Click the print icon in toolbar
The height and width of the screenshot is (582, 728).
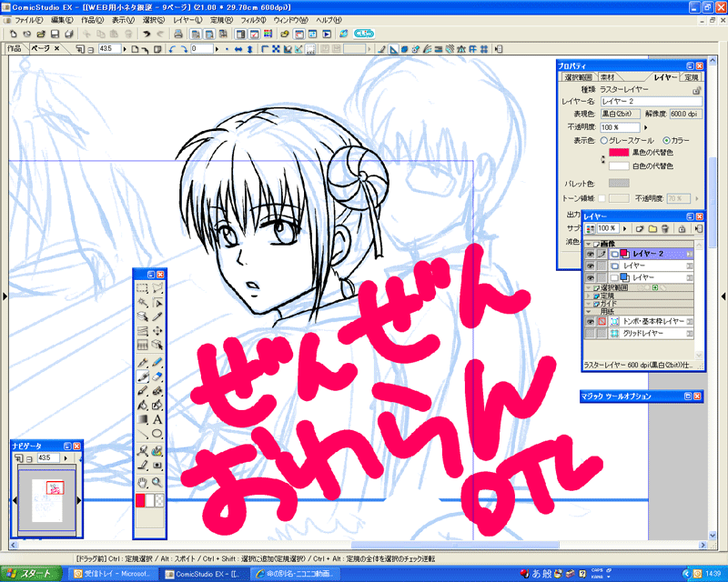(x=177, y=34)
